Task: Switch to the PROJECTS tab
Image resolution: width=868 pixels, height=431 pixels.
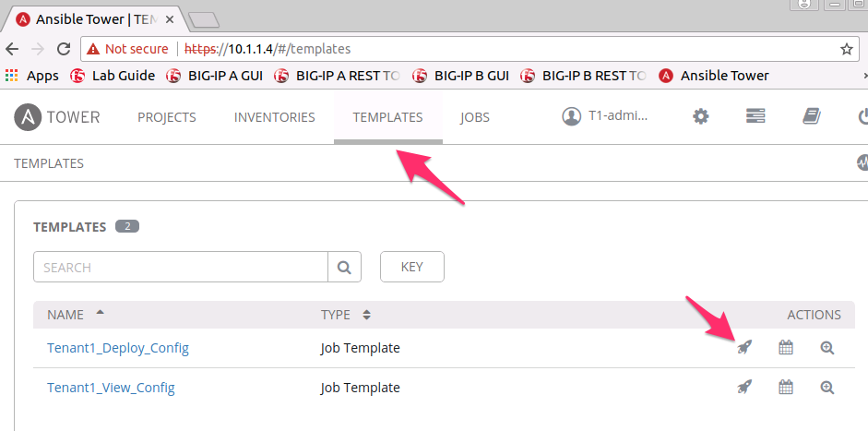Action: click(167, 117)
